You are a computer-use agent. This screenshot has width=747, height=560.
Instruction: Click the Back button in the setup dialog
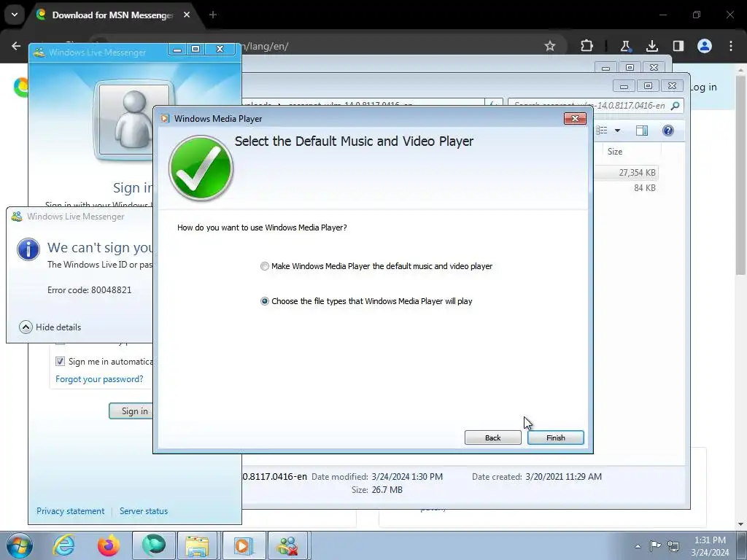coord(492,437)
